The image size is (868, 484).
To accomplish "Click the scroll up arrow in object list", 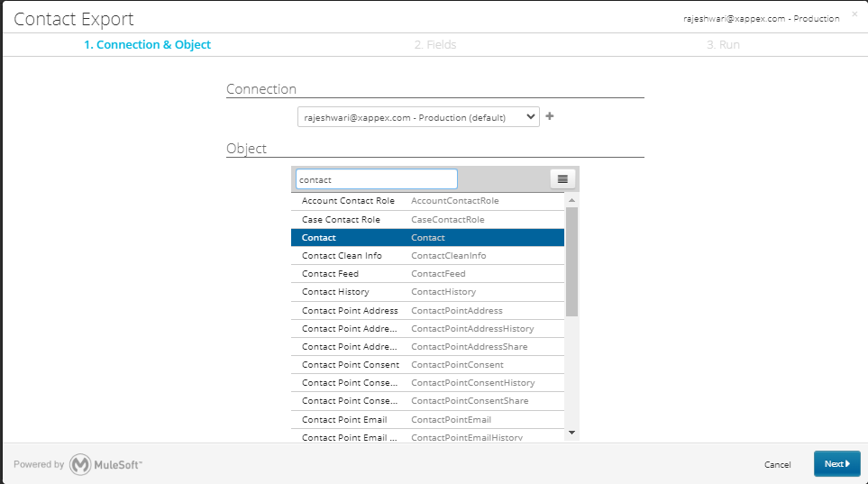I will [x=571, y=200].
